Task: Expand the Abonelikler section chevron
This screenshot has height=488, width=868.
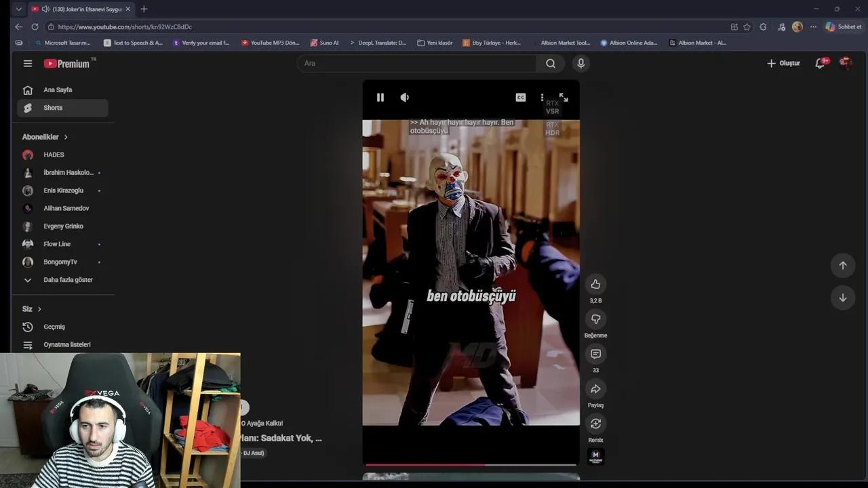Action: (66, 137)
